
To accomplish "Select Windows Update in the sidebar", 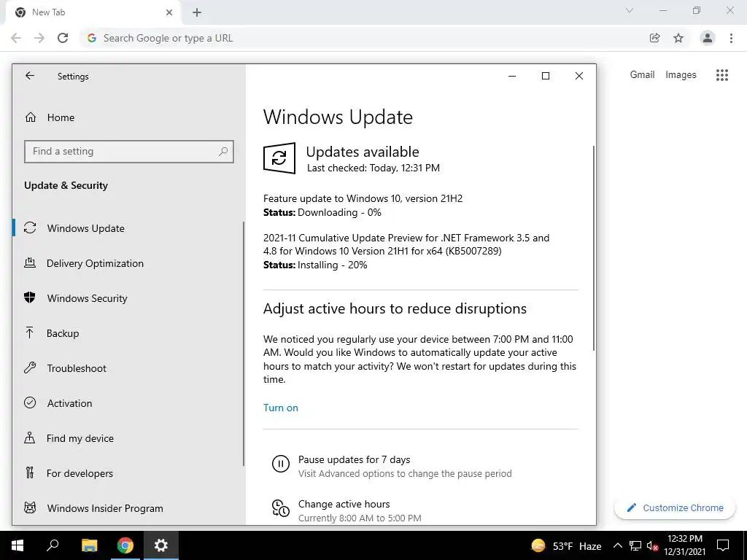I will 86,228.
